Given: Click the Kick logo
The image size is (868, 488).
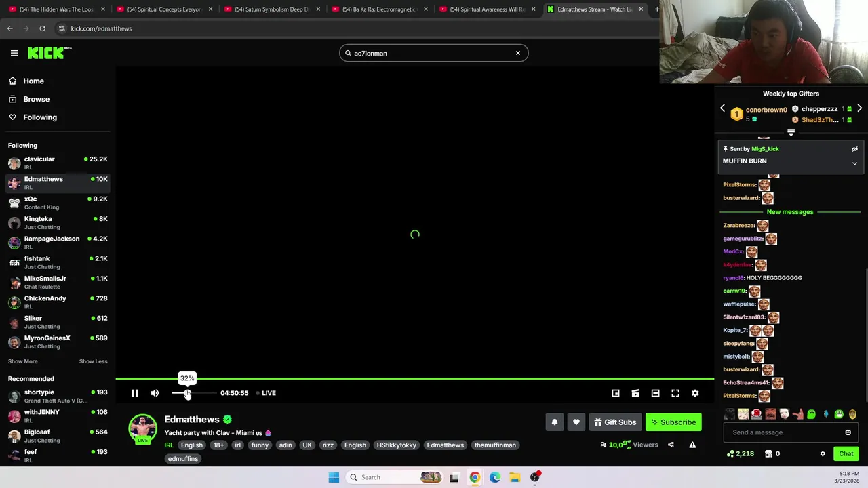Looking at the screenshot, I should pos(50,53).
